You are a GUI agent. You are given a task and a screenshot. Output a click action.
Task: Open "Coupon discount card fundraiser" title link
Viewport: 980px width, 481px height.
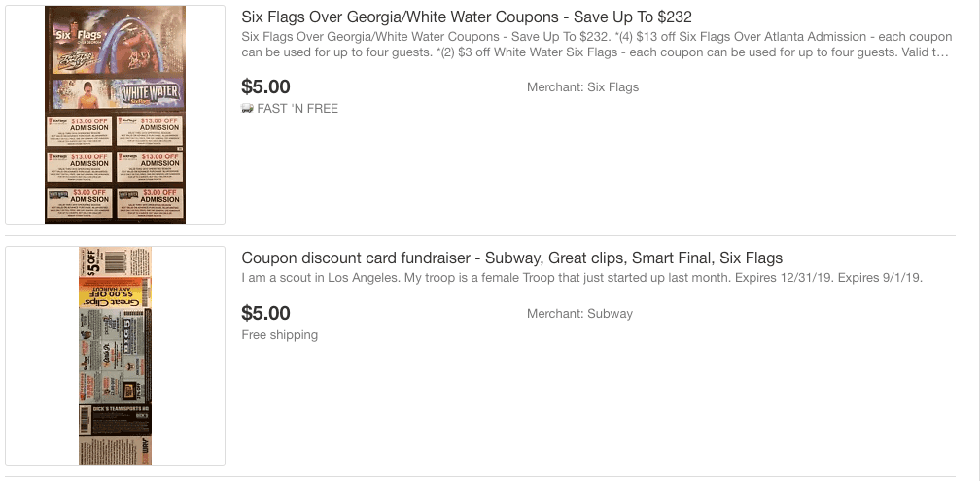tap(511, 258)
